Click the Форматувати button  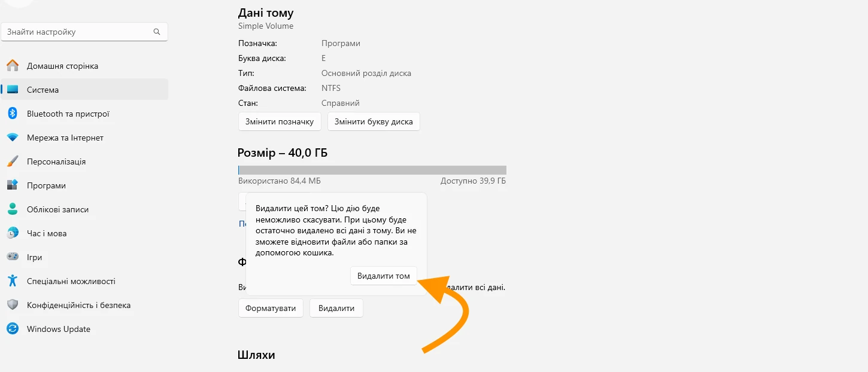[271, 308]
